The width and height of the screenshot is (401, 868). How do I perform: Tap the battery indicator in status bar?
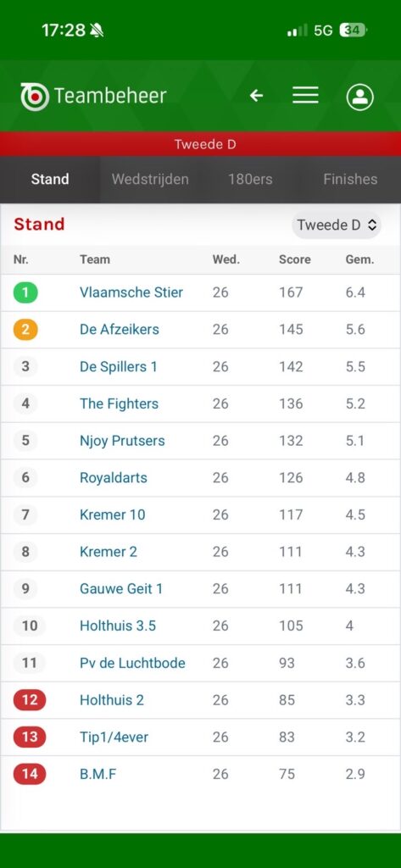point(353,30)
